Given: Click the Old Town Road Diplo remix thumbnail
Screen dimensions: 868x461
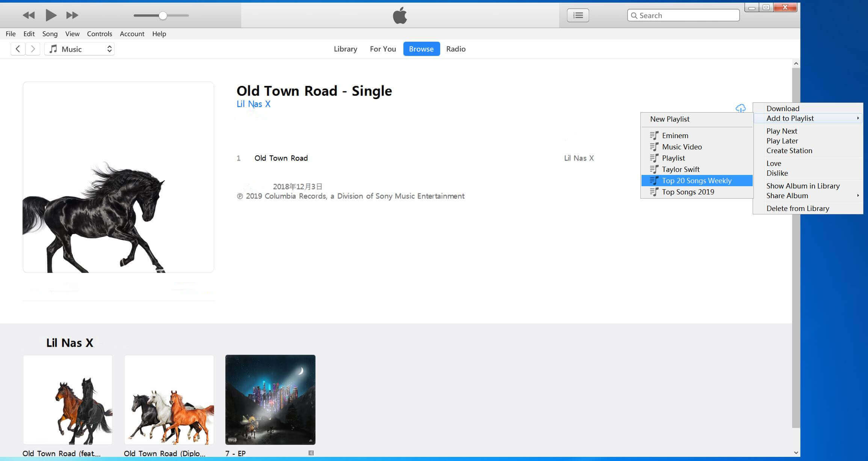Looking at the screenshot, I should 170,399.
